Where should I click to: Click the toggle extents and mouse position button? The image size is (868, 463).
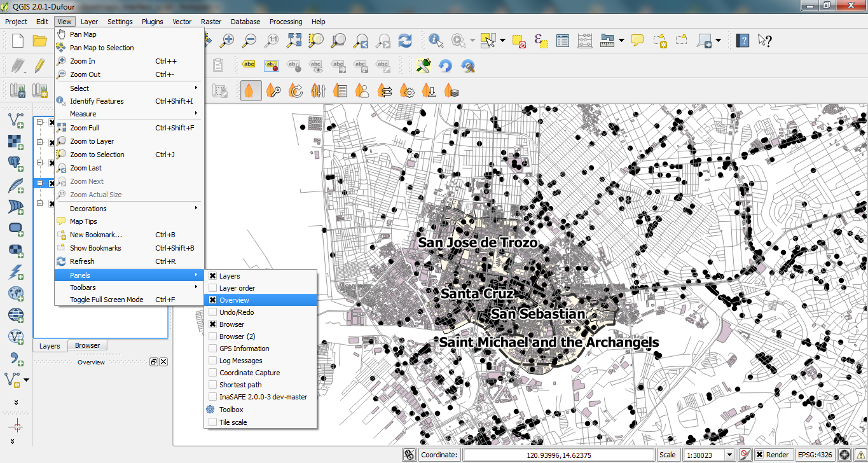click(410, 455)
